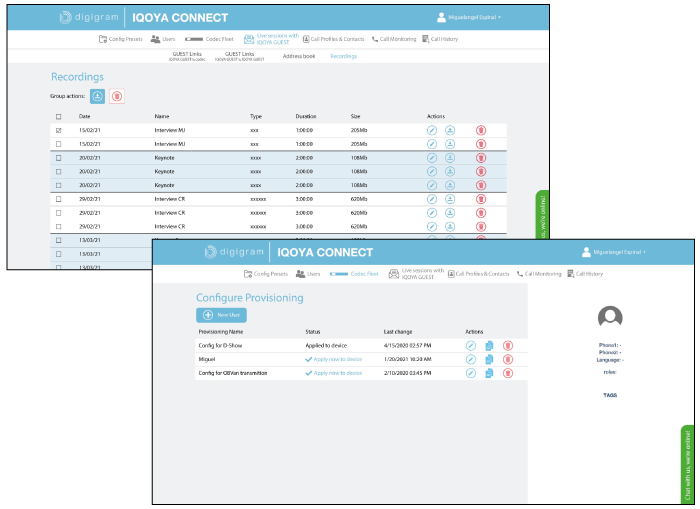Open Call Monitoring in provisioning window

click(539, 274)
